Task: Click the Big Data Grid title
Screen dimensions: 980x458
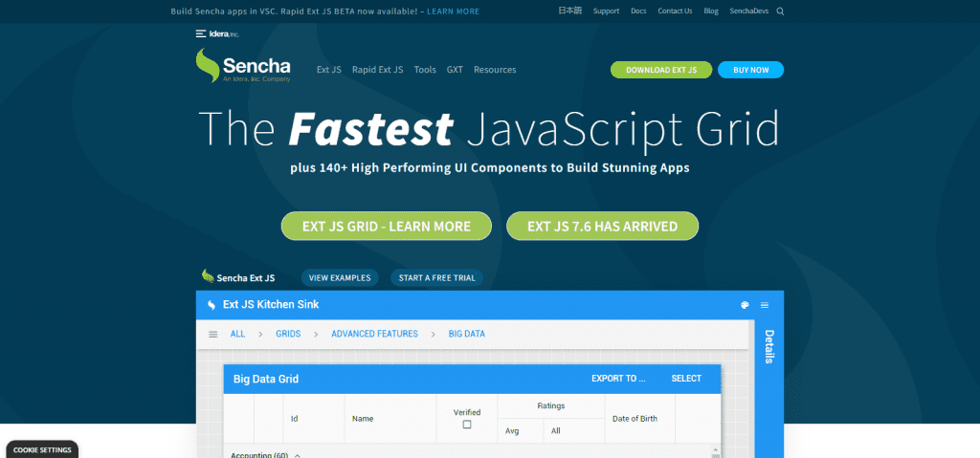Action: point(266,379)
